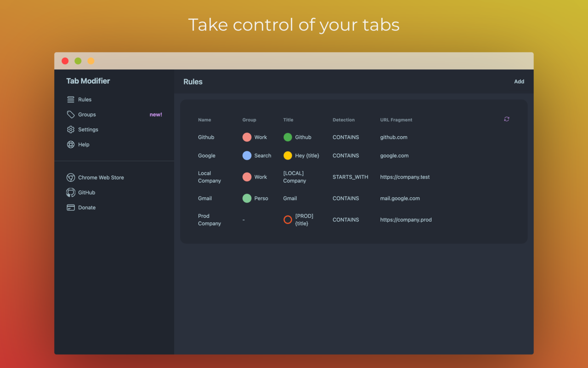The width and height of the screenshot is (588, 368).
Task: Toggle the green Github group dot
Action: (x=288, y=137)
